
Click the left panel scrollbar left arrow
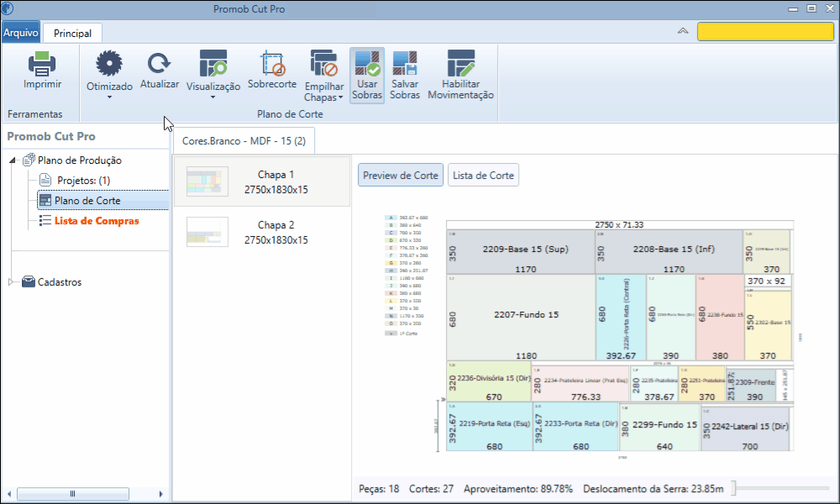click(x=8, y=493)
